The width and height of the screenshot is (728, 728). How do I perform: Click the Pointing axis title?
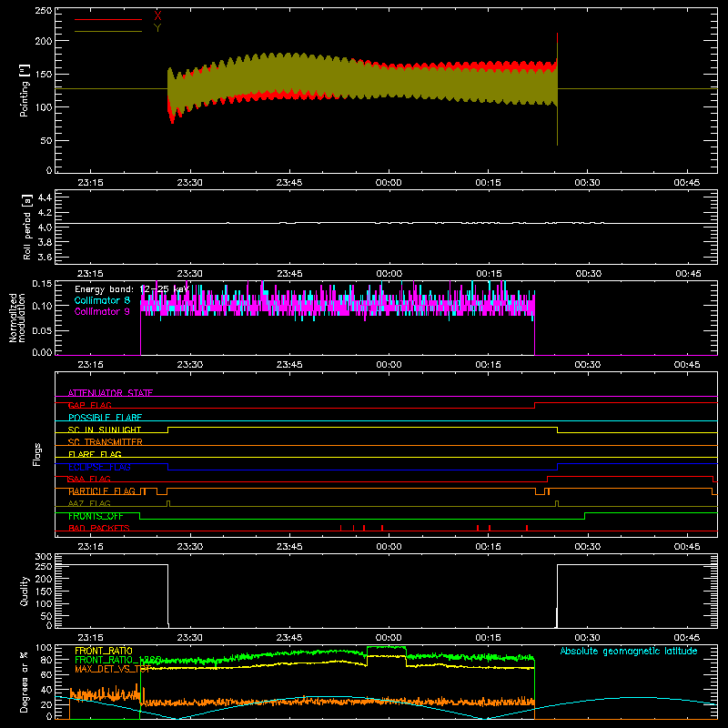(x=25, y=90)
